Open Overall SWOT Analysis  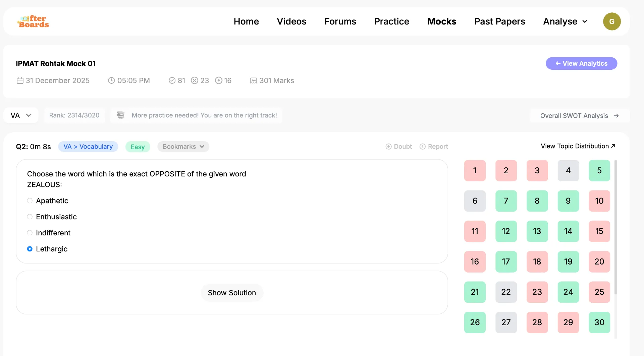579,116
